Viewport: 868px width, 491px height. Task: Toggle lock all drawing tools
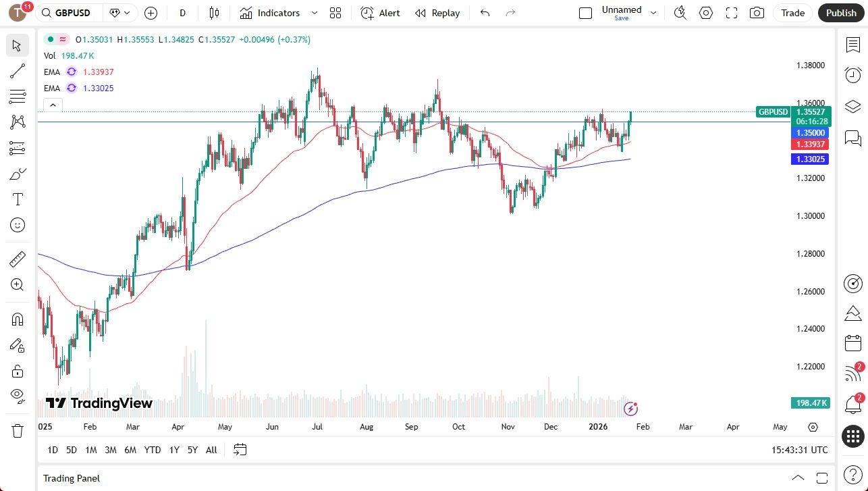pos(18,371)
